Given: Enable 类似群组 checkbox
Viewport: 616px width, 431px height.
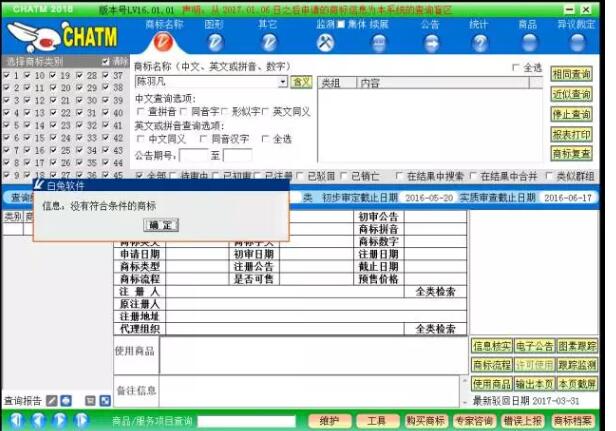Looking at the screenshot, I should pos(549,176).
